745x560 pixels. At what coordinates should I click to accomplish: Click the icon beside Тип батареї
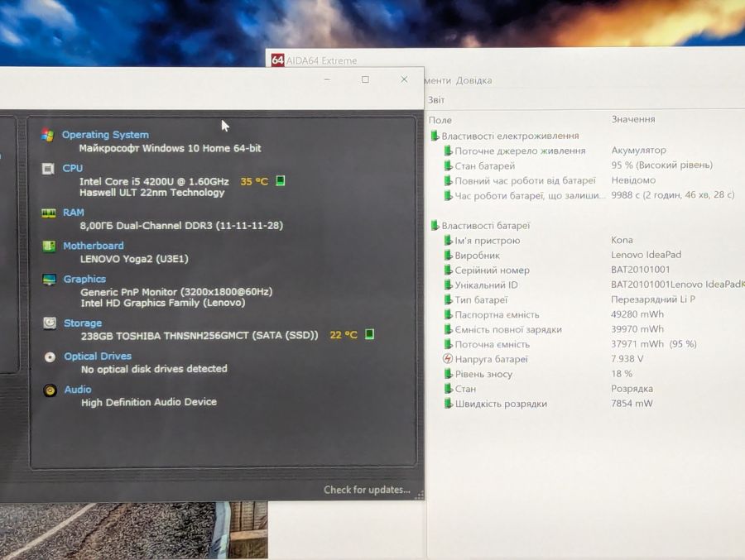pyautogui.click(x=448, y=299)
